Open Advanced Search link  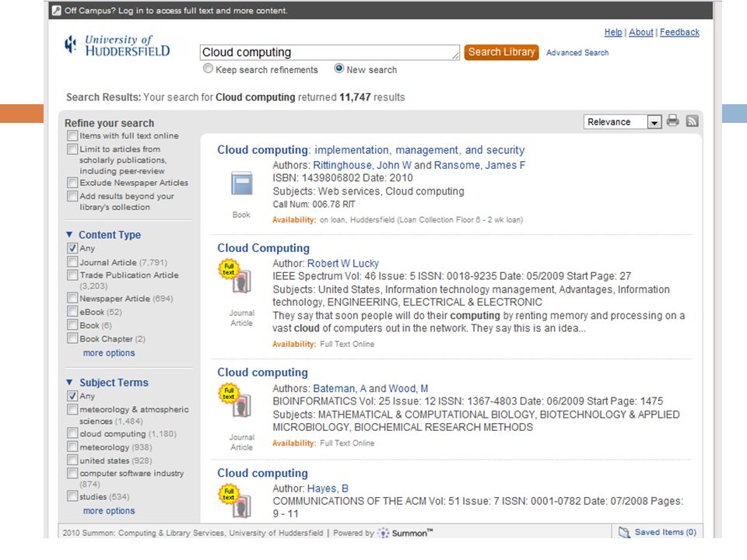click(577, 52)
